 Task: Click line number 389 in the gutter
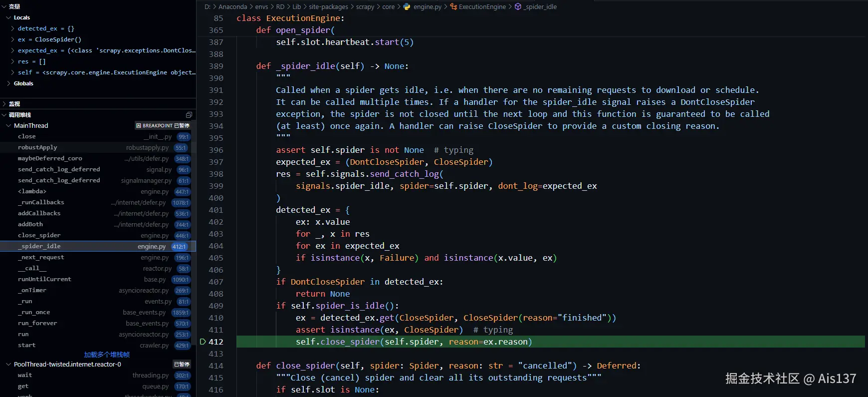216,66
